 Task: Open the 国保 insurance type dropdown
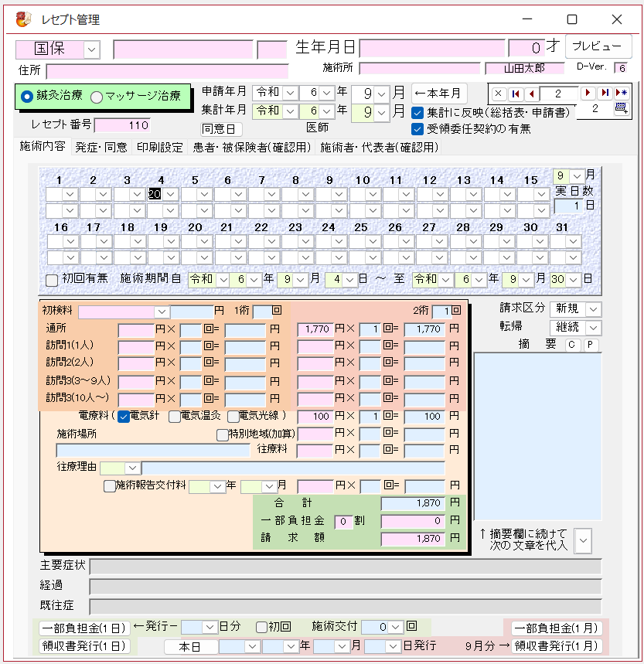pyautogui.click(x=91, y=49)
